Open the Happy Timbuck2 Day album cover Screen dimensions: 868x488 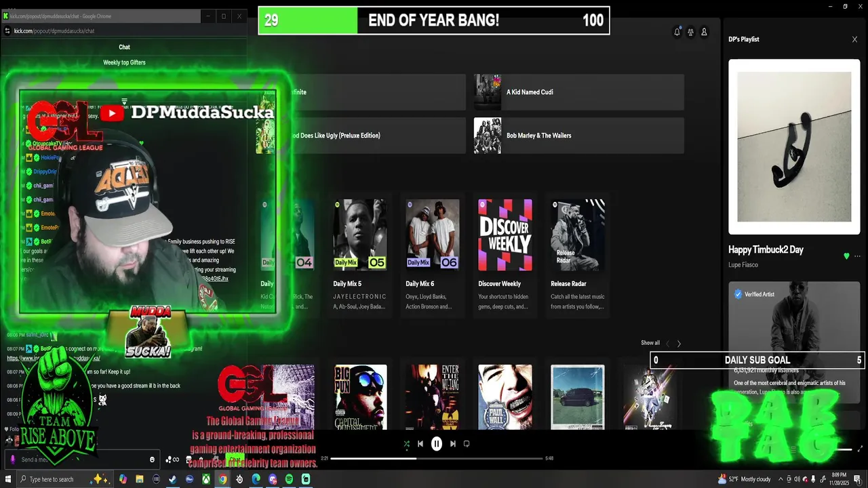point(794,146)
